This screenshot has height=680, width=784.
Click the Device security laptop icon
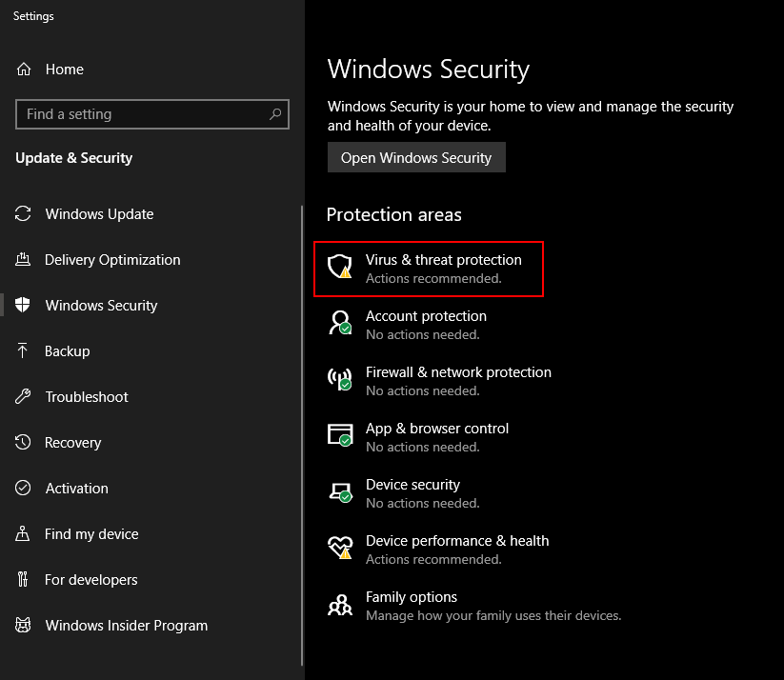[340, 491]
